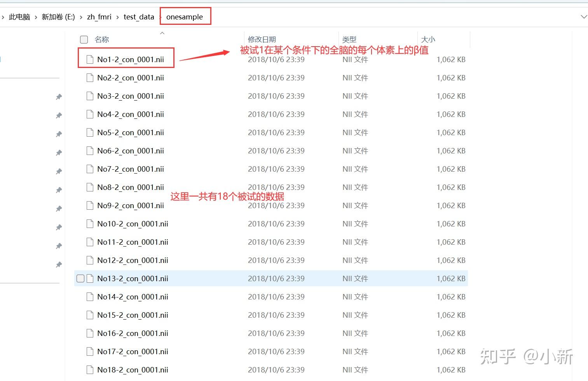Select the No13-2_con_0001.nii file row
The width and height of the screenshot is (588, 381).
pyautogui.click(x=133, y=278)
